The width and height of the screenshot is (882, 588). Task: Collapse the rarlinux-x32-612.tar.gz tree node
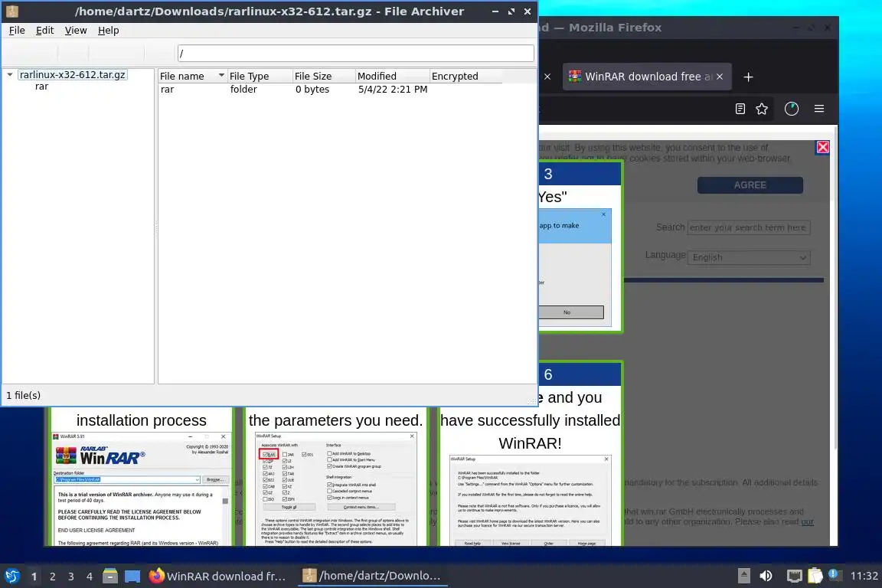click(x=9, y=75)
